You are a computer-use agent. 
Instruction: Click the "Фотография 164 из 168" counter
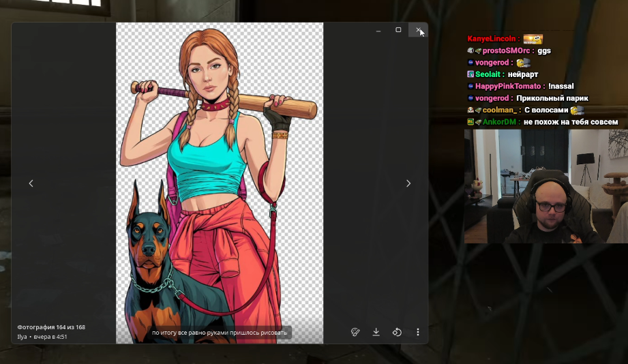(x=51, y=327)
